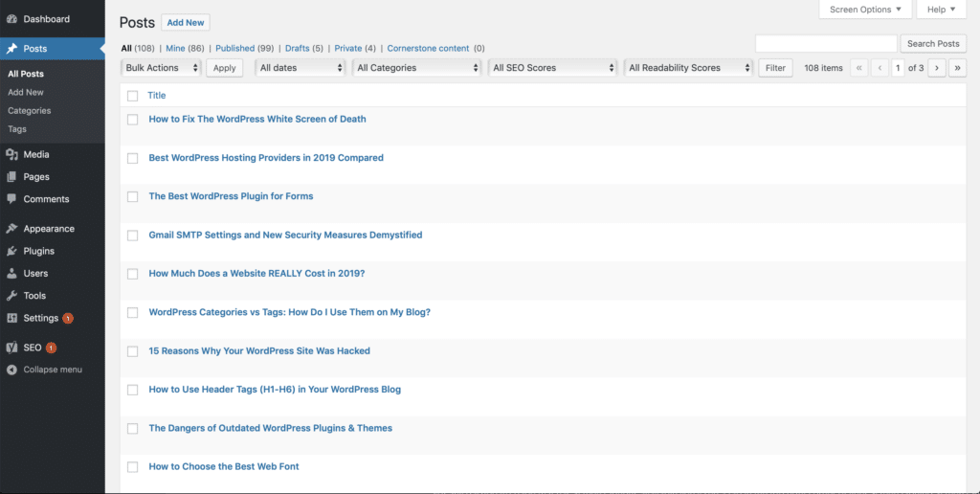Screen dimensions: 980x494
Task: Open the WordPress Categories vs Tags post
Action: click(x=289, y=312)
